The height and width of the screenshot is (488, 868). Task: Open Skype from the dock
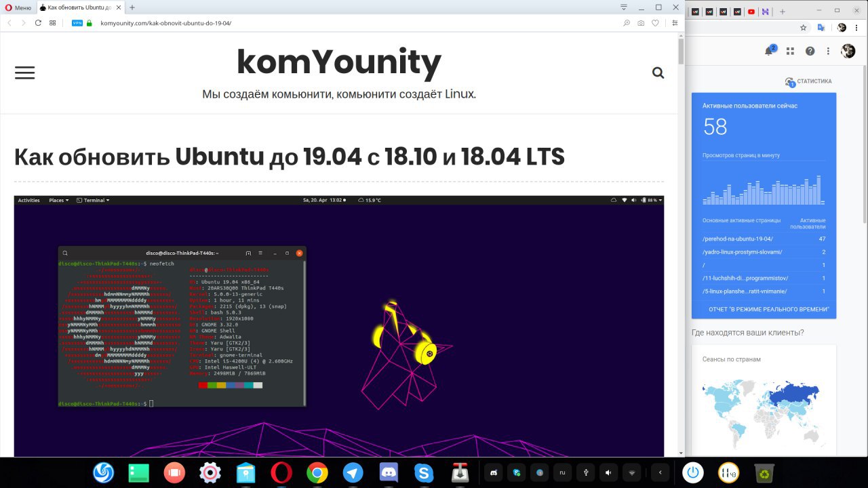point(424,472)
